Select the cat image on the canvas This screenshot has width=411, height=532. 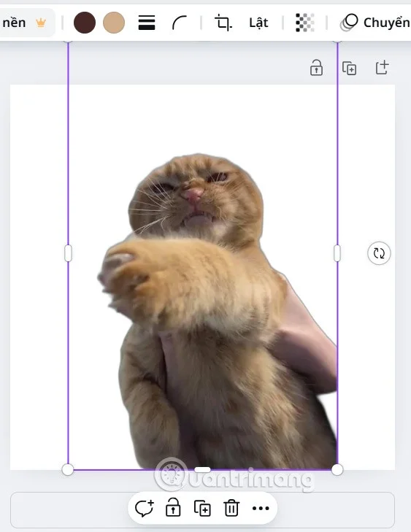(x=218, y=312)
